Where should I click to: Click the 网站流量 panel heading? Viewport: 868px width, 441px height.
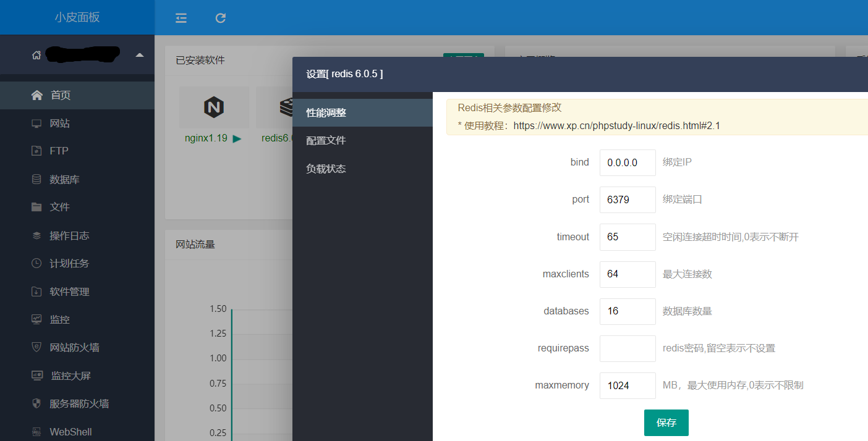point(195,244)
